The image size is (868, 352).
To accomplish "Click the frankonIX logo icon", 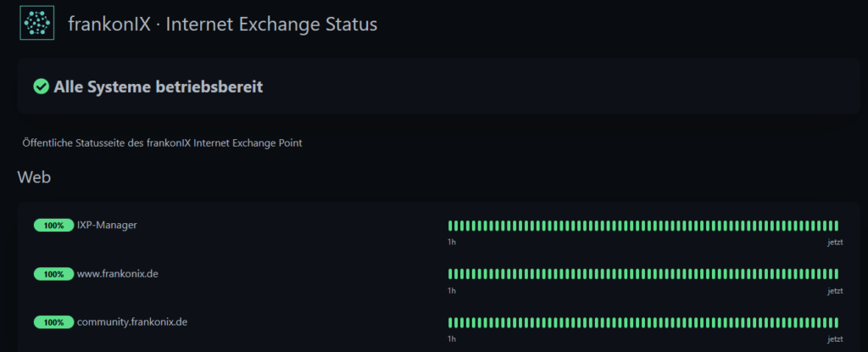I will [36, 24].
